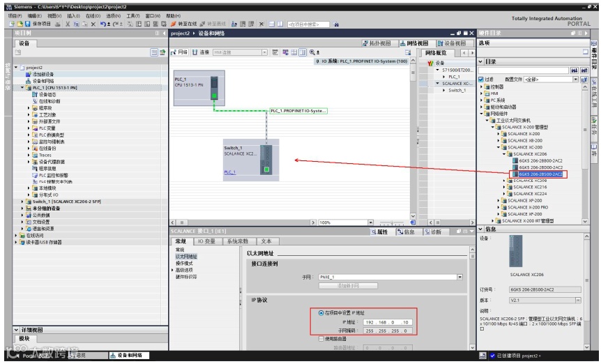Open the 100% zoom level dropdown
Viewport: 601px width, 364px height.
click(370, 222)
